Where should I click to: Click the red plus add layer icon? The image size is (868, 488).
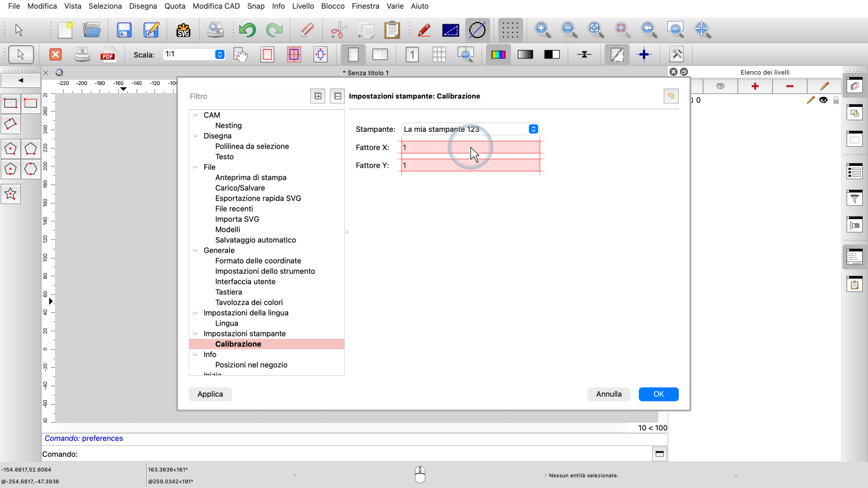point(755,86)
